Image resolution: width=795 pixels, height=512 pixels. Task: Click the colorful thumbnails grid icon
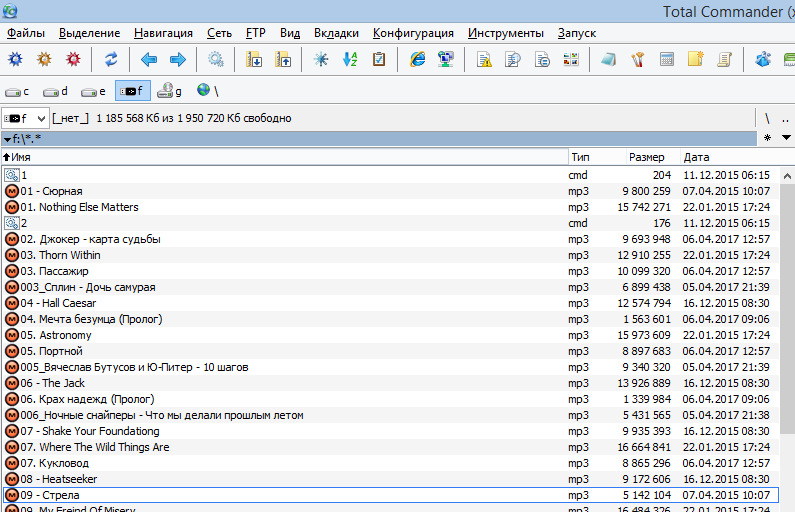click(571, 59)
